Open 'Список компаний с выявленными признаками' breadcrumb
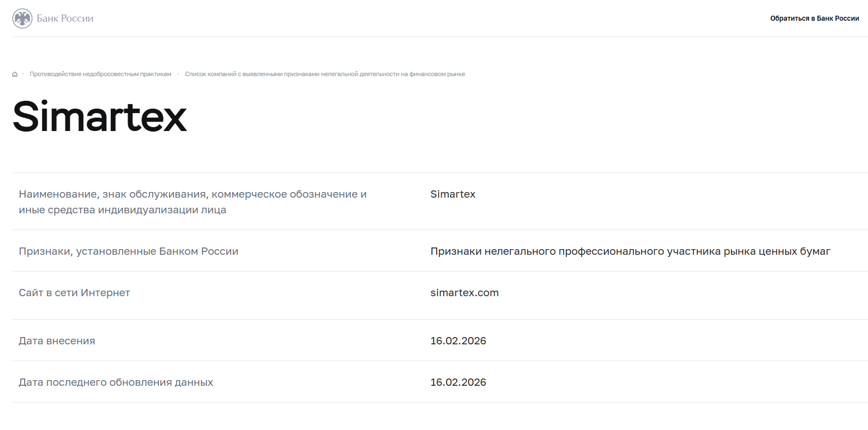The image size is (868, 430). [x=325, y=74]
